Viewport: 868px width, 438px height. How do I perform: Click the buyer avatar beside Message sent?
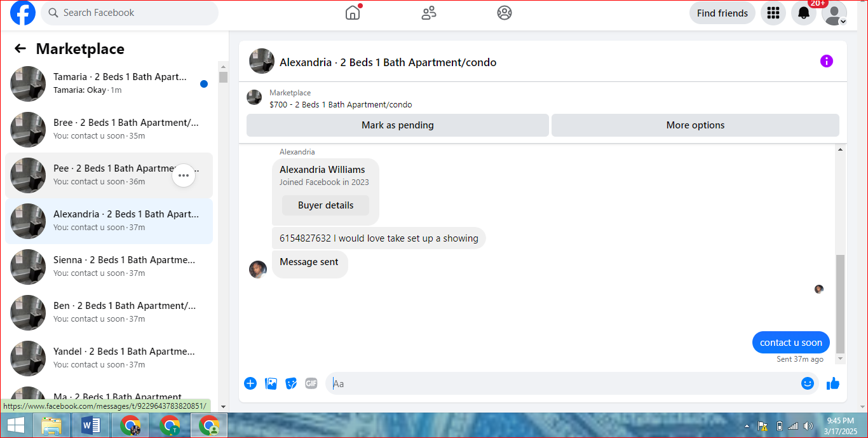[x=258, y=270]
